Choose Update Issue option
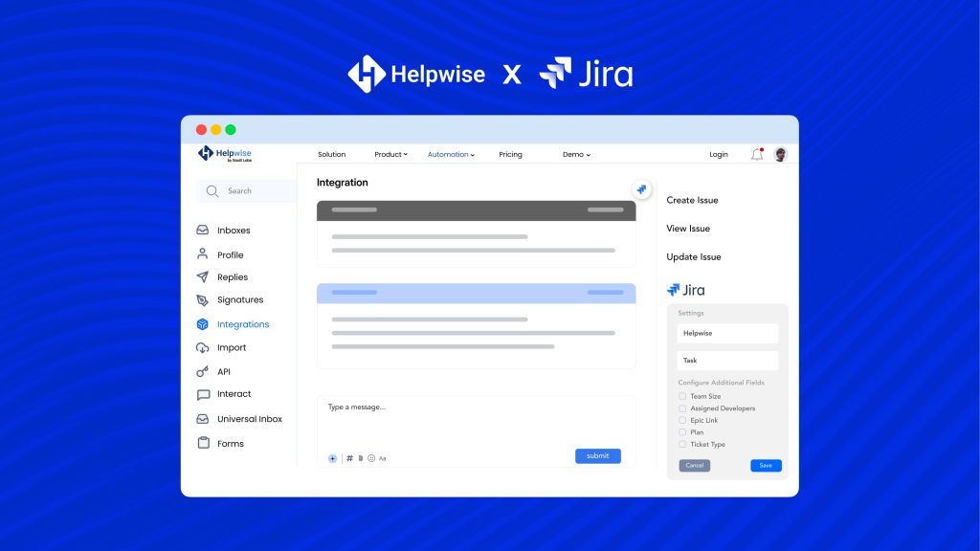Screen dimensions: 980x551 coord(693,256)
